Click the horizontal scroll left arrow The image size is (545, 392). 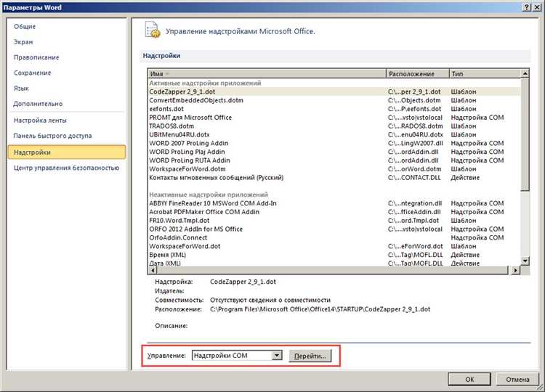(x=153, y=270)
